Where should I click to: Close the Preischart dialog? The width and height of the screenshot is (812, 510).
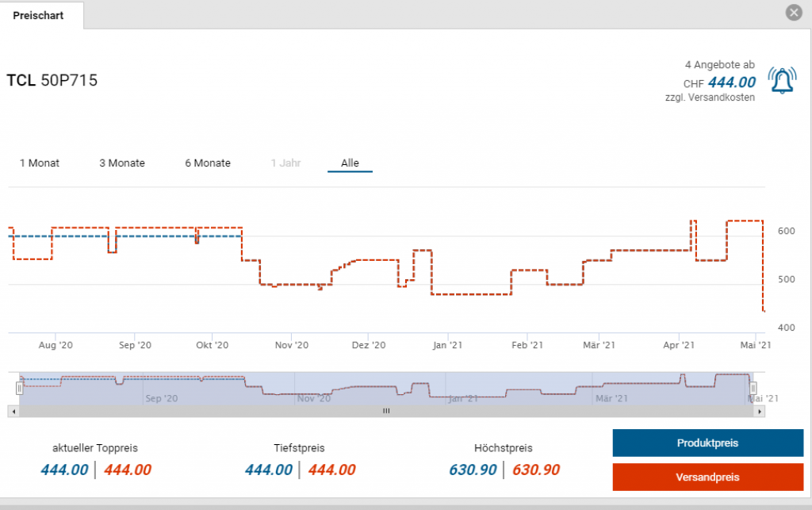coord(793,13)
